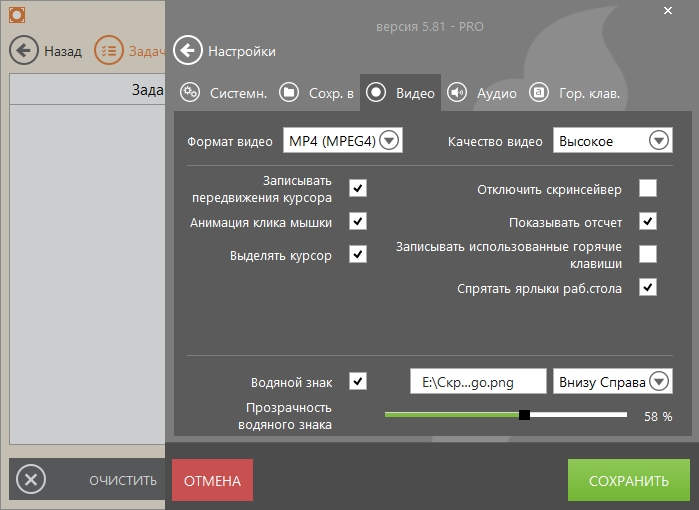Viewport: 699px width, 510px height.
Task: Click the Видео record icon
Action: [376, 93]
